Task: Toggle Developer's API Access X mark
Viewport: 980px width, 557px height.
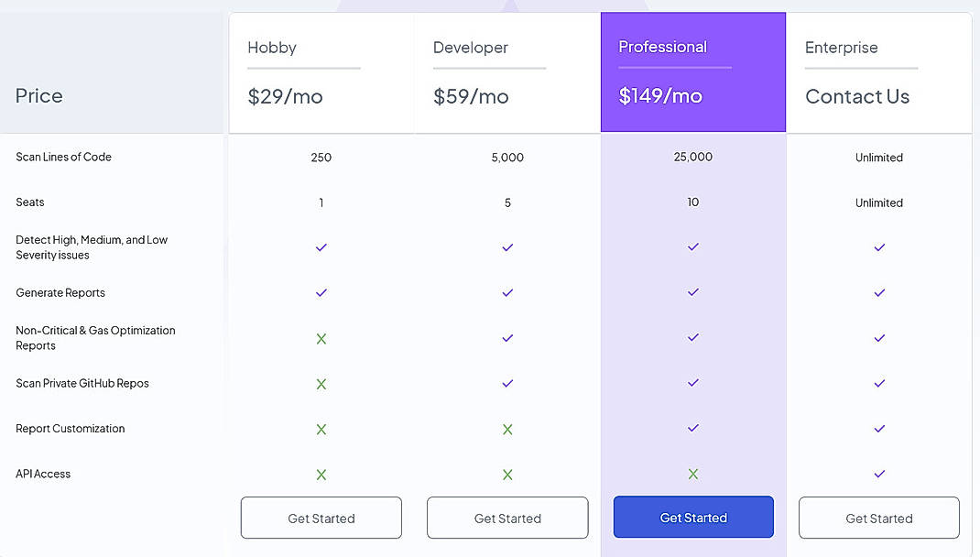Action: tap(507, 475)
